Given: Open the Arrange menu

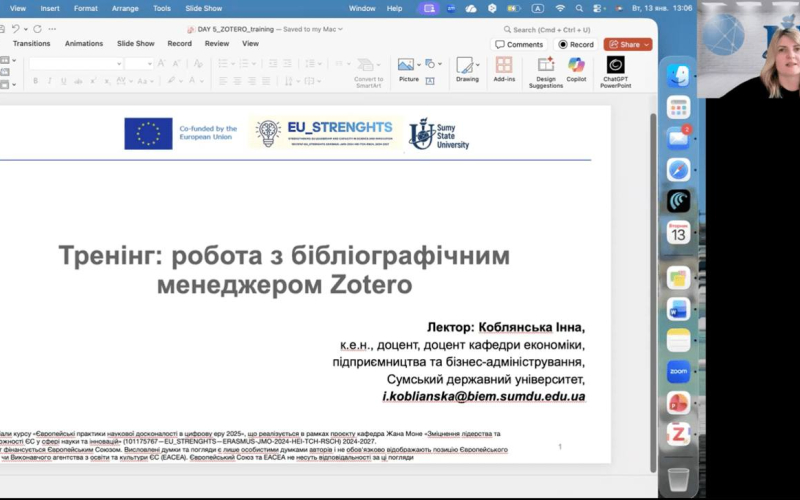Looking at the screenshot, I should [127, 8].
